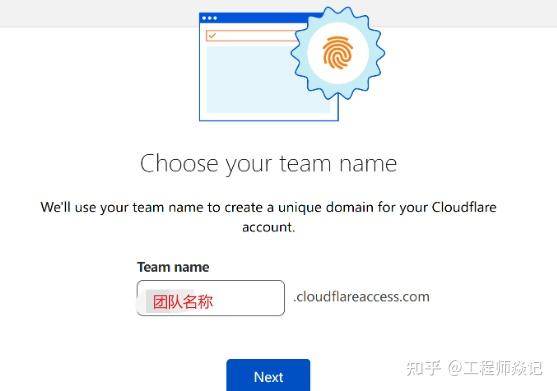557x391 pixels.
Task: Click the description line starting 'We'll use your team name'
Action: coord(269,207)
